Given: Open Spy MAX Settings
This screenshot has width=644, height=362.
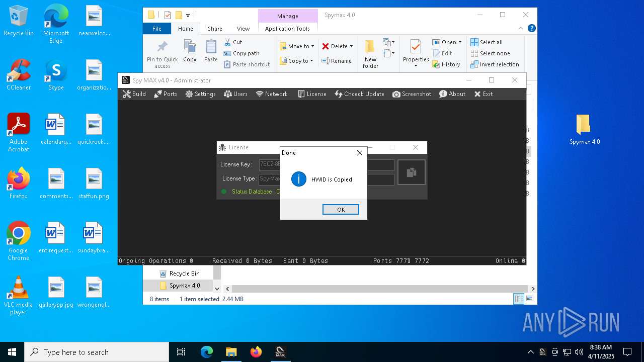Looking at the screenshot, I should point(200,94).
